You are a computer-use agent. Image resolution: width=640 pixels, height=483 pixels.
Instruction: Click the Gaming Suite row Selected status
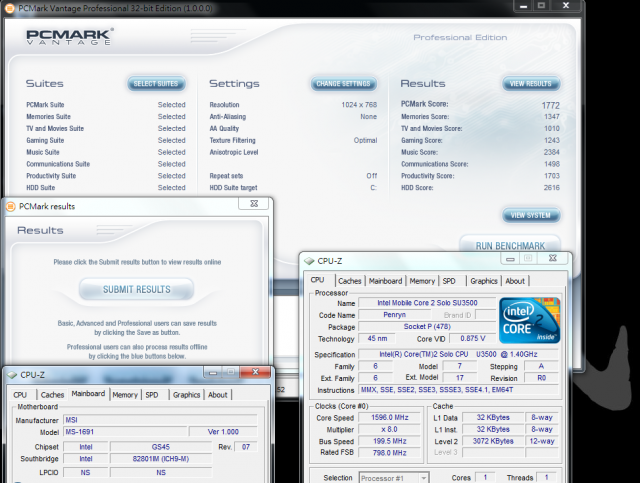[171, 140]
